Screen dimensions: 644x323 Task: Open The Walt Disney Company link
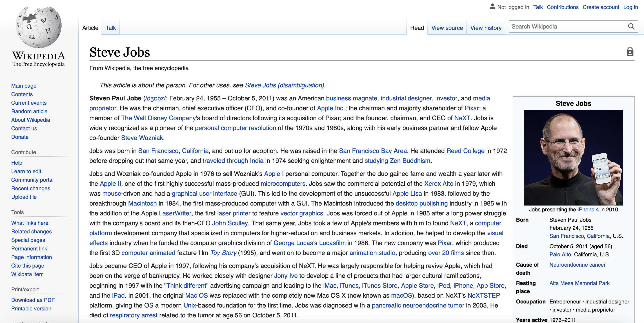pos(158,117)
